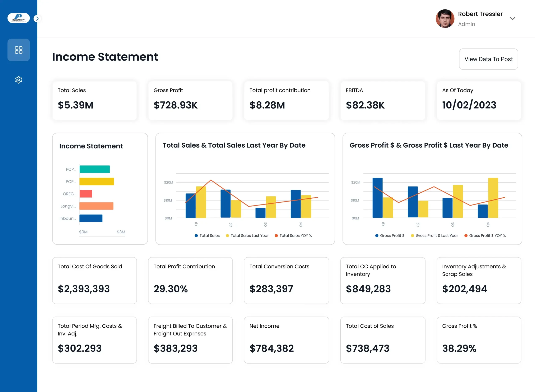
Task: Click the yellow PCP bar in Income Statement chart
Action: pos(97,181)
